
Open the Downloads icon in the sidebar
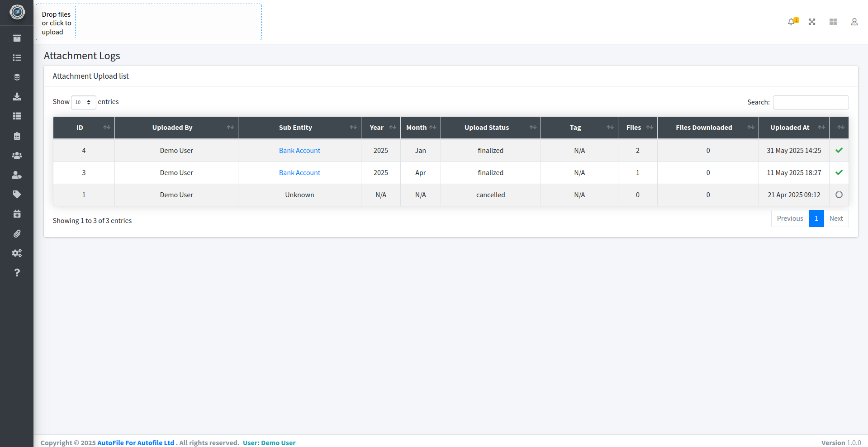(17, 96)
